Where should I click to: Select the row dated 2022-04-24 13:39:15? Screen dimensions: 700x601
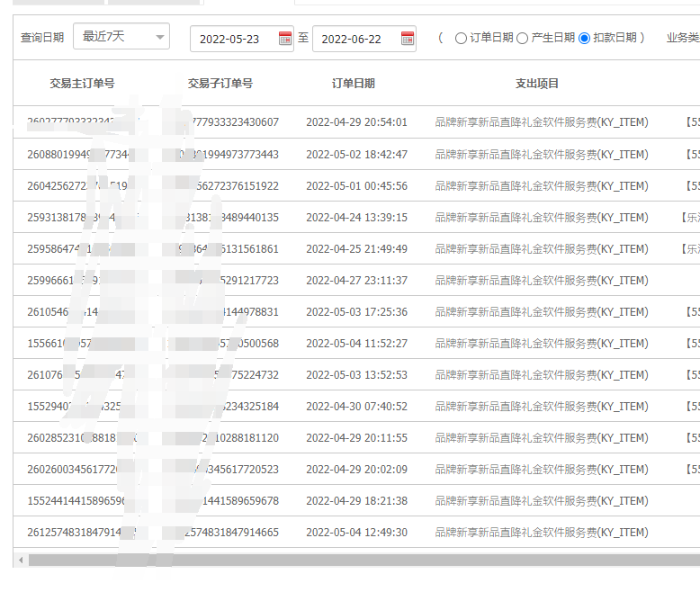click(356, 218)
